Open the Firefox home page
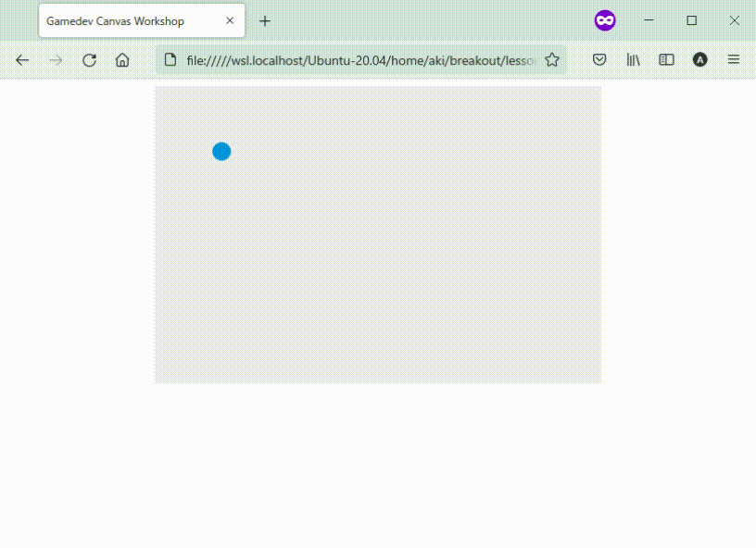The image size is (756, 548). [122, 60]
